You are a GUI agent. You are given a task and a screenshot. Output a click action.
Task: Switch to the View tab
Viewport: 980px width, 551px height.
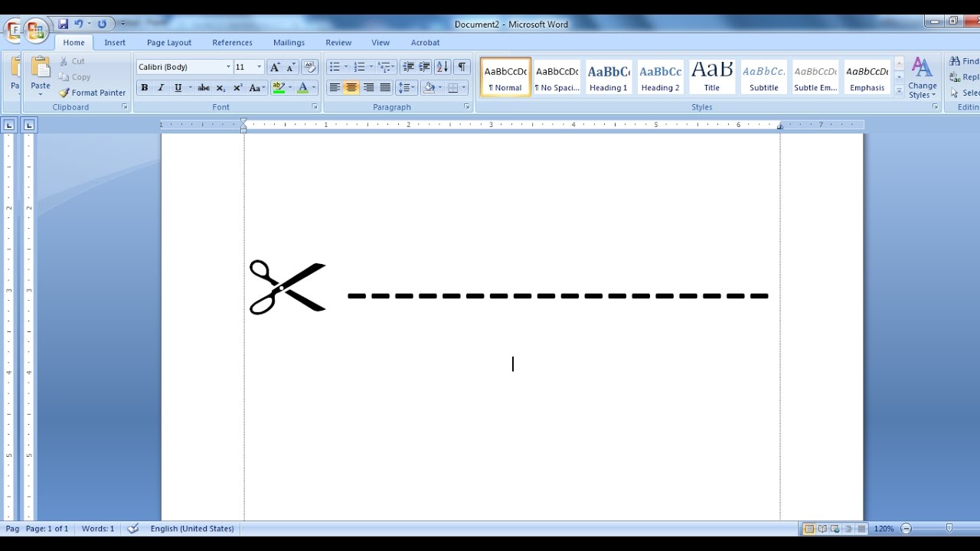tap(381, 43)
